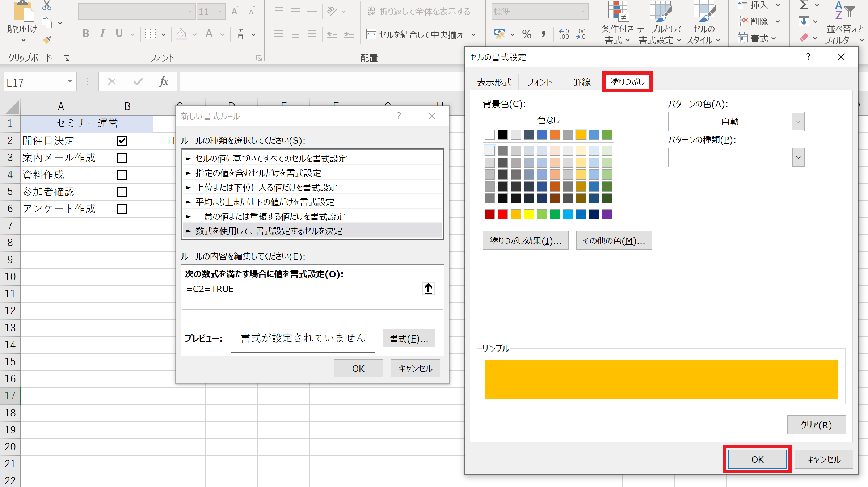Image resolution: width=868 pixels, height=487 pixels.
Task: Click the AutoSum sigma icon
Action: click(x=804, y=5)
